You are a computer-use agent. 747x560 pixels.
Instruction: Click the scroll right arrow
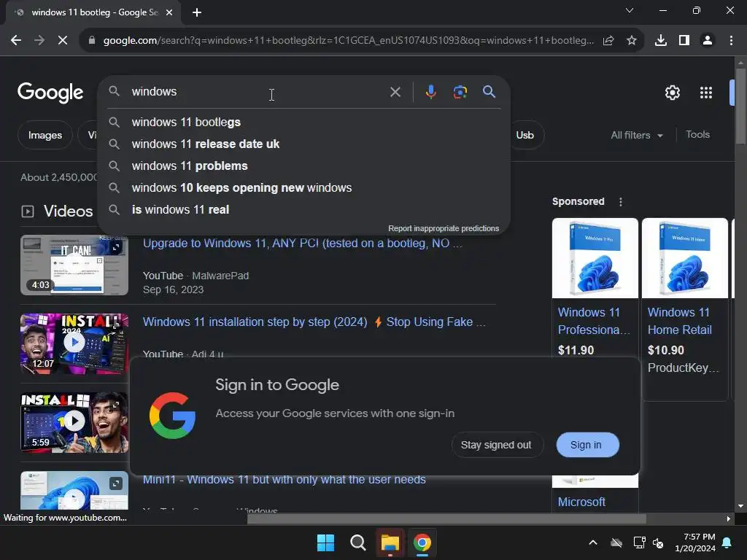[729, 519]
